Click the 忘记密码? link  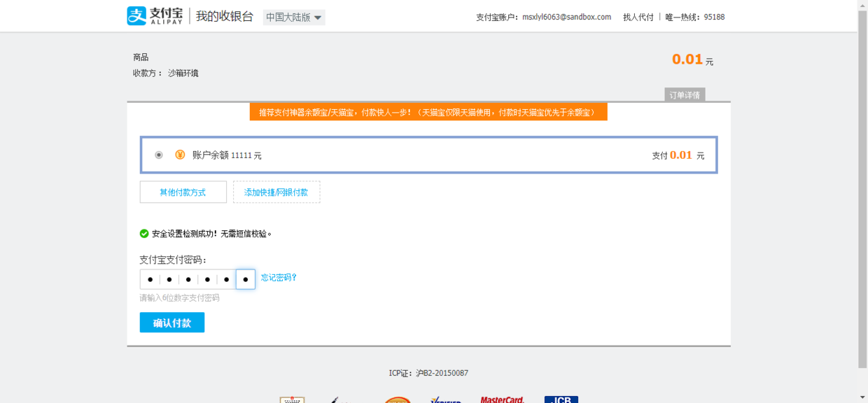click(x=279, y=278)
